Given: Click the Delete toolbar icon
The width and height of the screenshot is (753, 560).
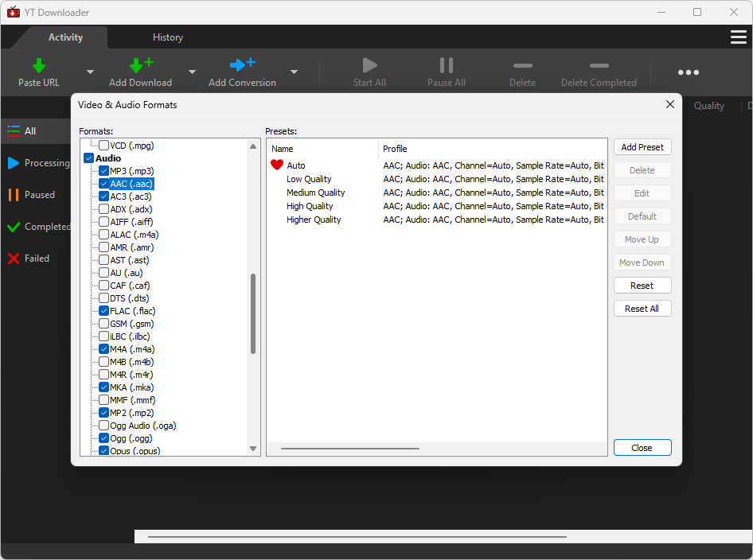Looking at the screenshot, I should (522, 66).
